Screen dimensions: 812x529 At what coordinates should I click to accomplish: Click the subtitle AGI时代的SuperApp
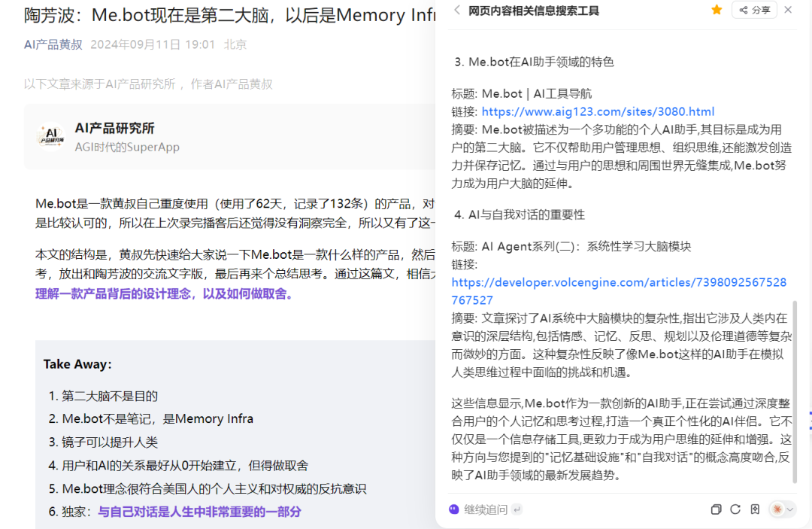pyautogui.click(x=127, y=147)
